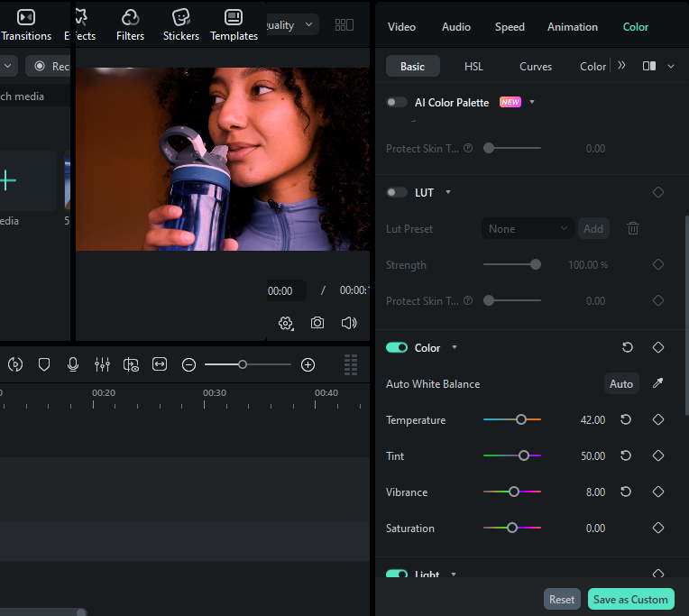Click the Saturation slider handle
The width and height of the screenshot is (689, 616).
click(512, 528)
